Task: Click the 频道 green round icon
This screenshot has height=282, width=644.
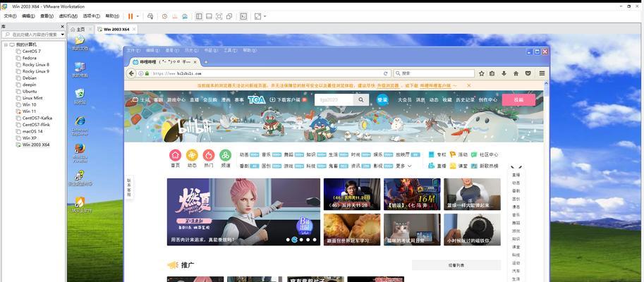Action: click(225, 155)
